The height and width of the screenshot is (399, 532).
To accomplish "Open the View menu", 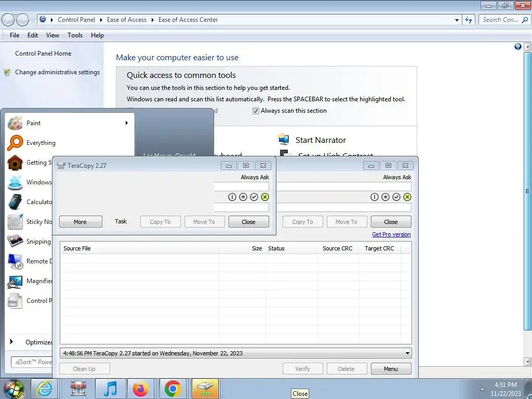I will (52, 35).
